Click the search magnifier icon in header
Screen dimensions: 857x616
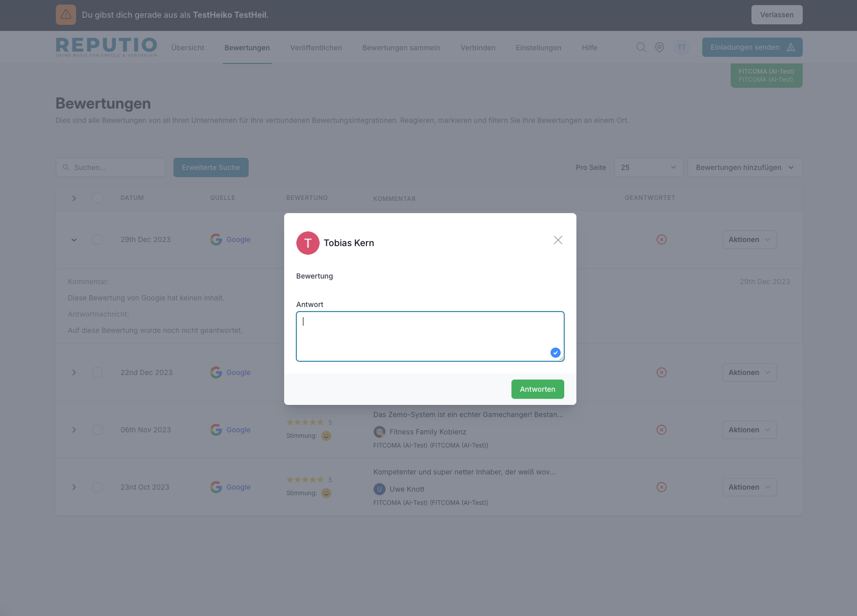coord(641,47)
